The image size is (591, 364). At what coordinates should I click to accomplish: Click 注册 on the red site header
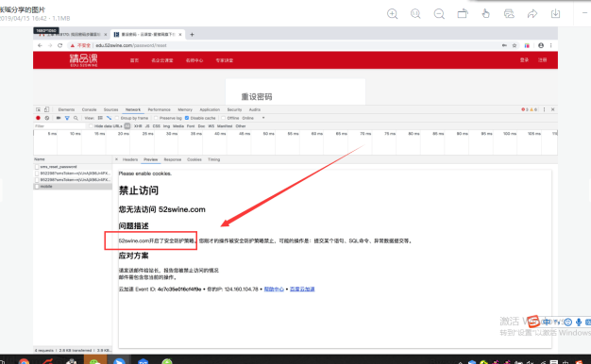542,59
